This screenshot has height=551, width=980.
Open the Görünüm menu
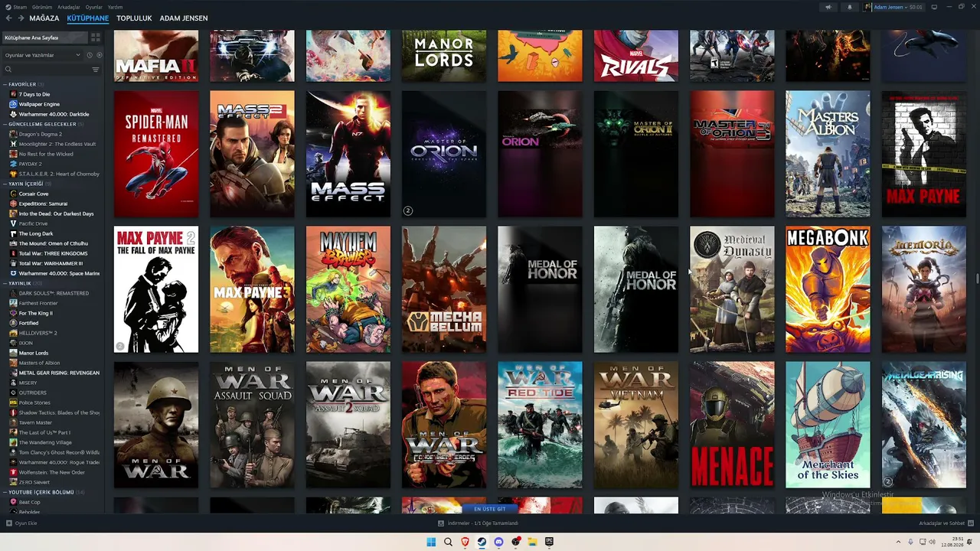(x=42, y=7)
